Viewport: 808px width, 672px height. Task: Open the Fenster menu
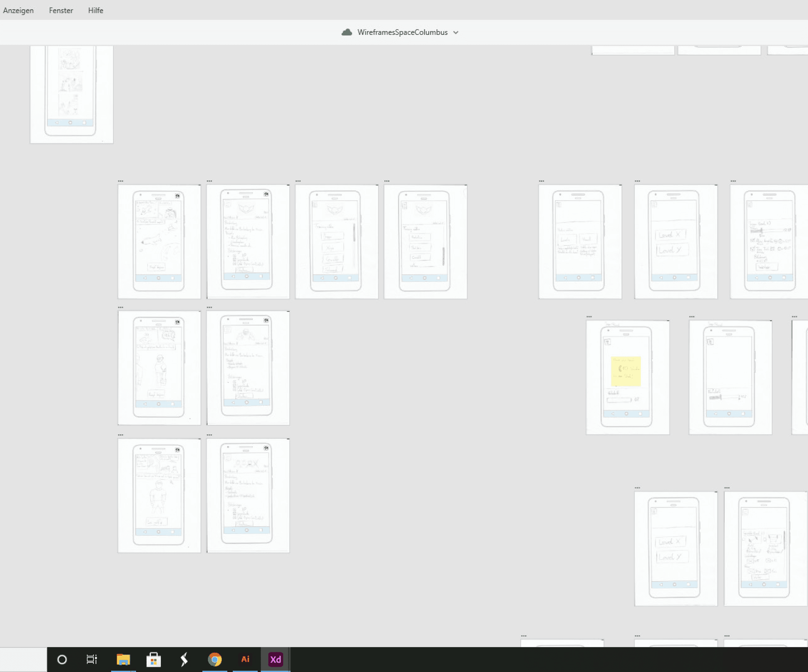pos(61,10)
